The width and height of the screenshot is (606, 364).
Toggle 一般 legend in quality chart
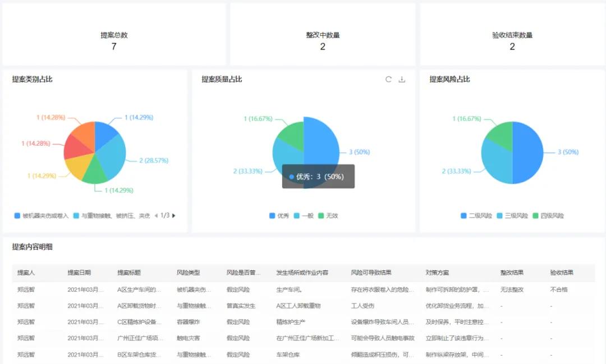pos(304,215)
